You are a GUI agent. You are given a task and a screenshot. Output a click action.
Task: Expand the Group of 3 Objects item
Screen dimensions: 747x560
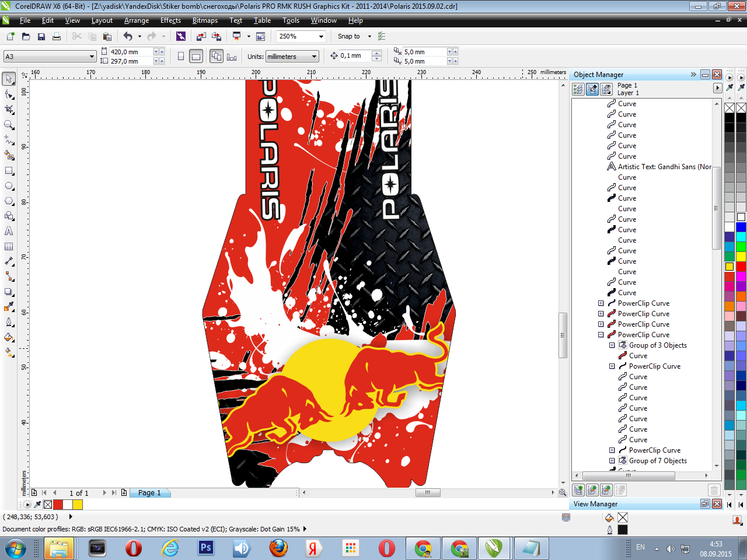612,345
